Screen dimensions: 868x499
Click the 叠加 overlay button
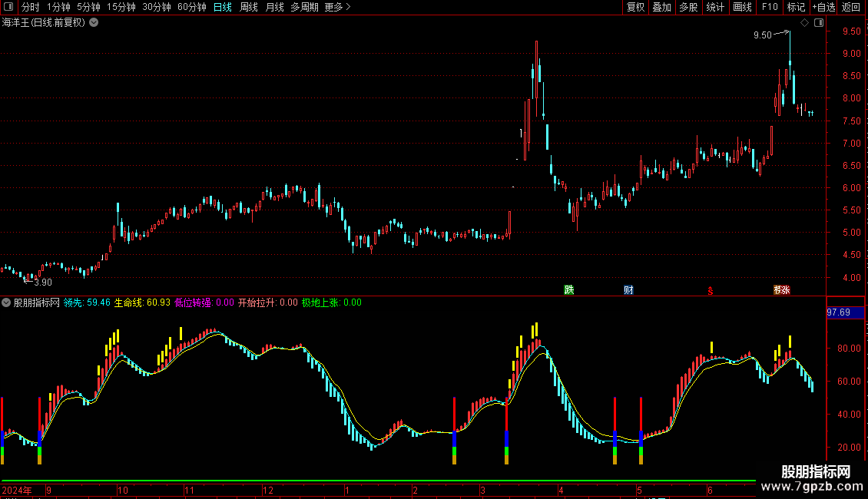(x=662, y=7)
